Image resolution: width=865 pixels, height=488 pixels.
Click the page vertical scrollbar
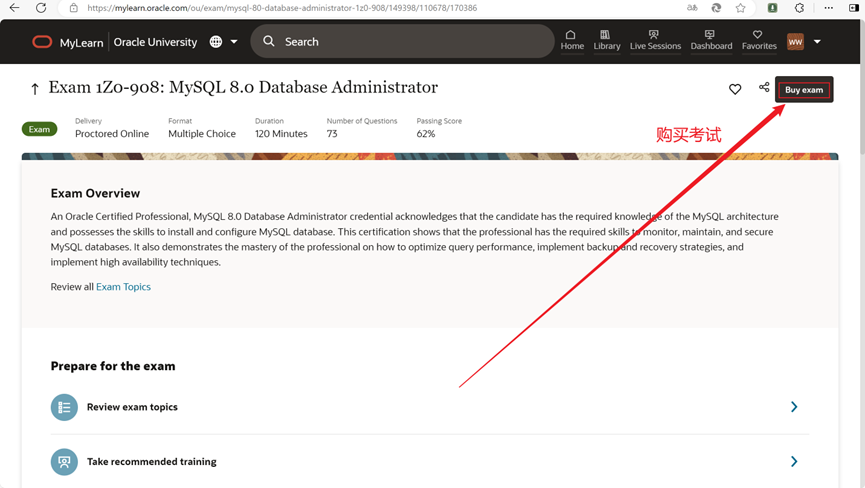(x=862, y=87)
